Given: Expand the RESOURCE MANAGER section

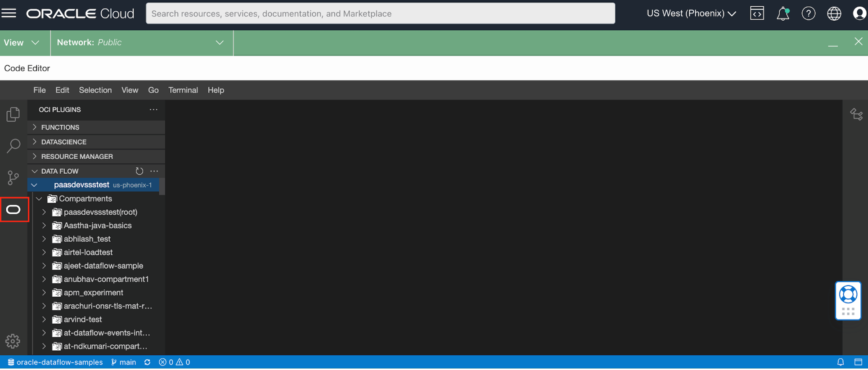Looking at the screenshot, I should tap(96, 157).
